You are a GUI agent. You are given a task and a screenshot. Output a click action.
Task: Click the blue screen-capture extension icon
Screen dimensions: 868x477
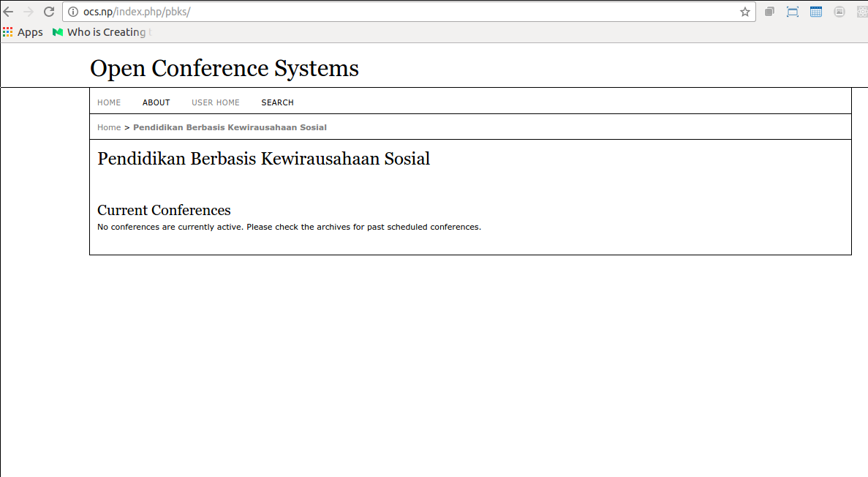[x=793, y=12]
